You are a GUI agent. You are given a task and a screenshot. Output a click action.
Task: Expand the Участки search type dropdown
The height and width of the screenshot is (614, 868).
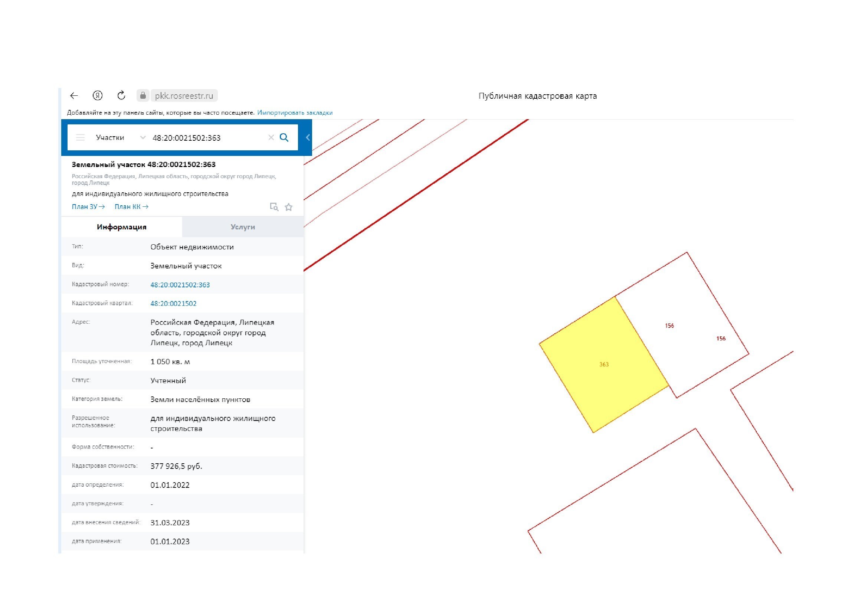click(120, 138)
